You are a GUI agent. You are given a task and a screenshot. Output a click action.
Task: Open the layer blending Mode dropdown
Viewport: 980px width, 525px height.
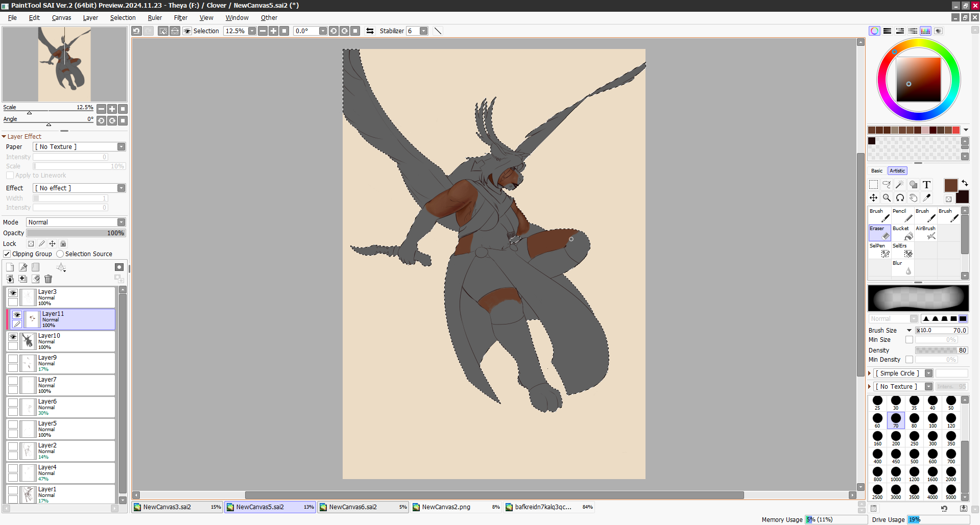76,222
